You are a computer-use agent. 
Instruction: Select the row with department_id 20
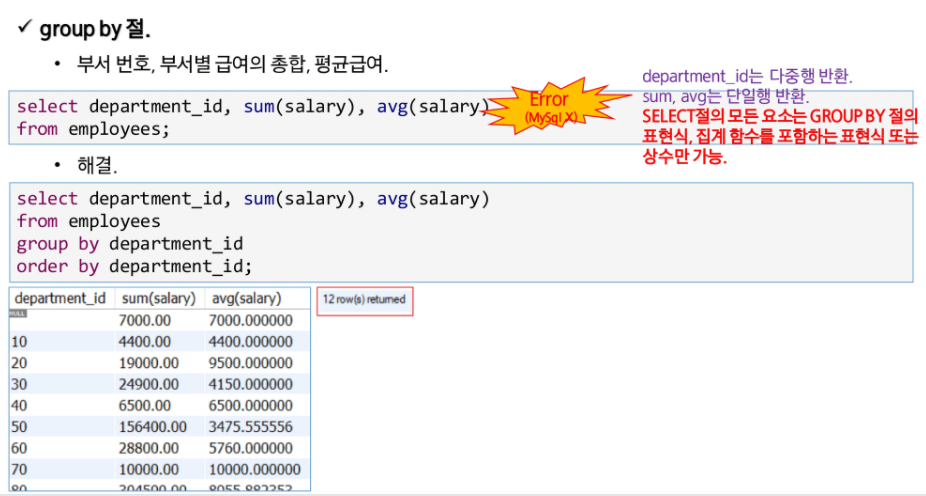click(159, 363)
